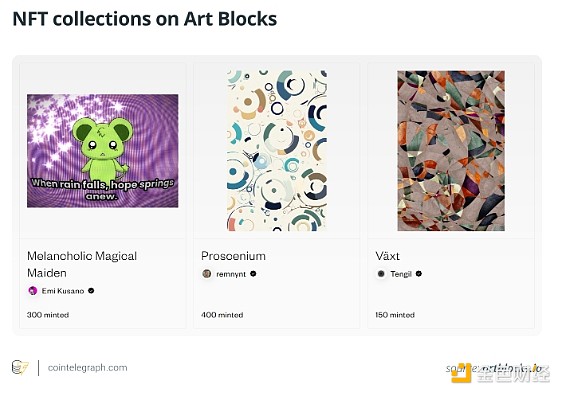Click Emi Kusano's avatar icon

click(33, 291)
